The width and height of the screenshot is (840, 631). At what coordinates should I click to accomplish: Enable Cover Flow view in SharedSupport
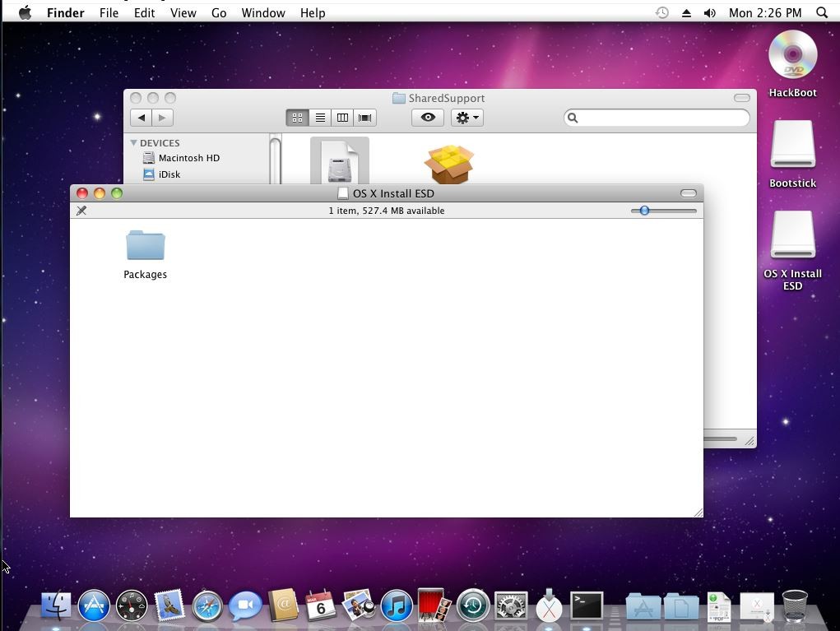364,118
